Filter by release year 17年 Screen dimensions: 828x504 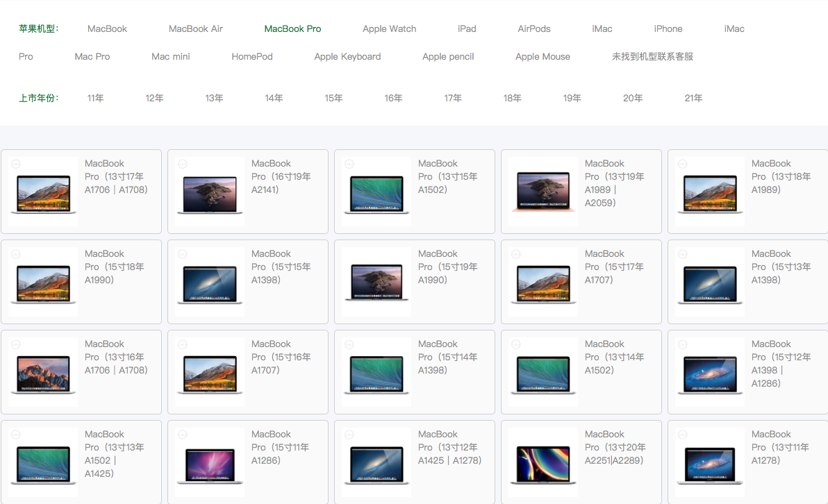[x=452, y=98]
